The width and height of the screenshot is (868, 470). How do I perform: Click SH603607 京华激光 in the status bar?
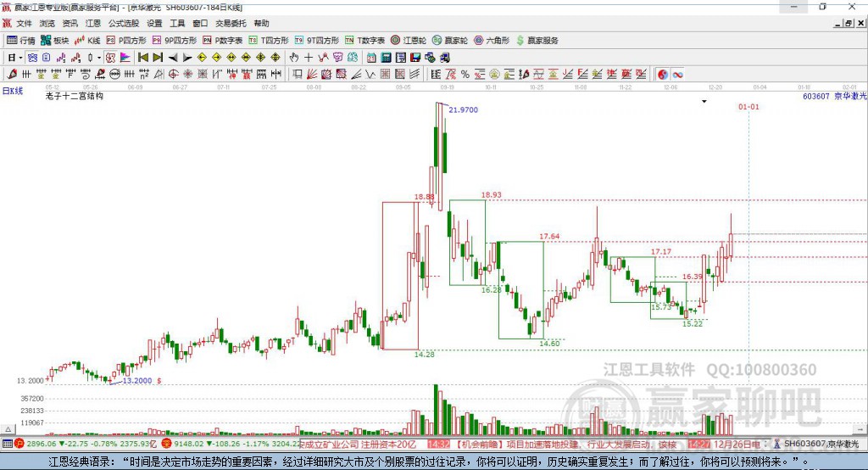click(821, 444)
